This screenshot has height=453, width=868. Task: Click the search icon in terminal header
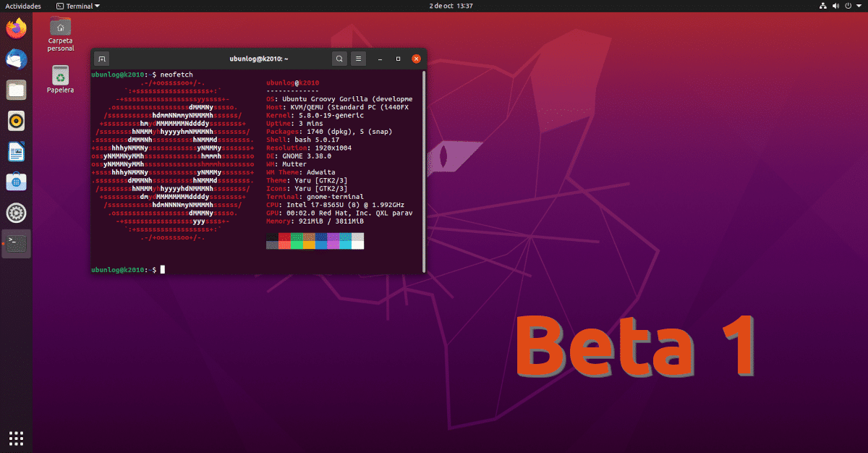click(339, 59)
